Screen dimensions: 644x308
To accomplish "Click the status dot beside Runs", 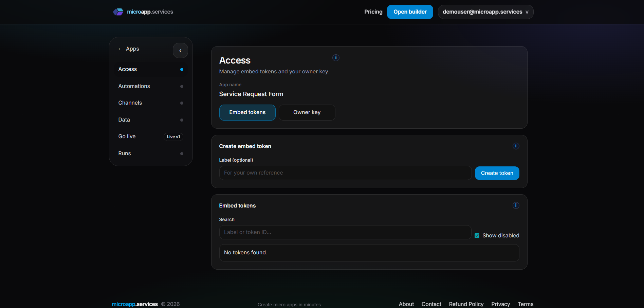I will (182, 153).
